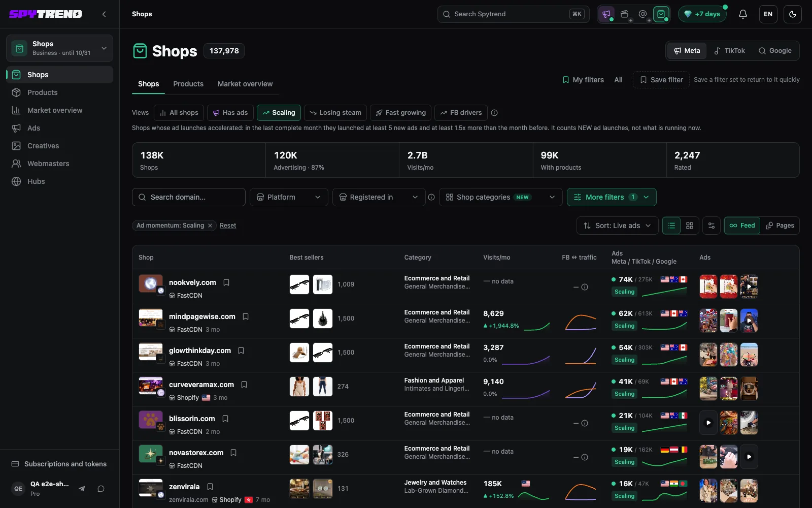This screenshot has height=508, width=812.
Task: Switch to grid view icon
Action: 690,226
